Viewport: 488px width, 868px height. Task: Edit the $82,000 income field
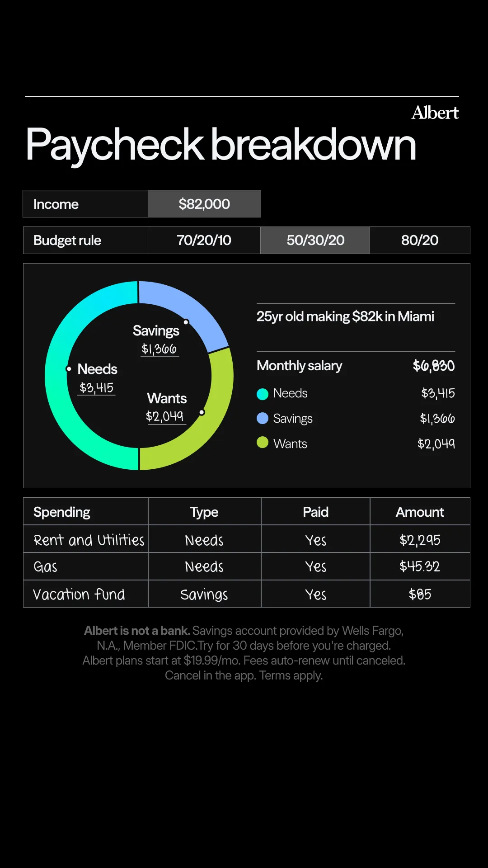tap(204, 204)
